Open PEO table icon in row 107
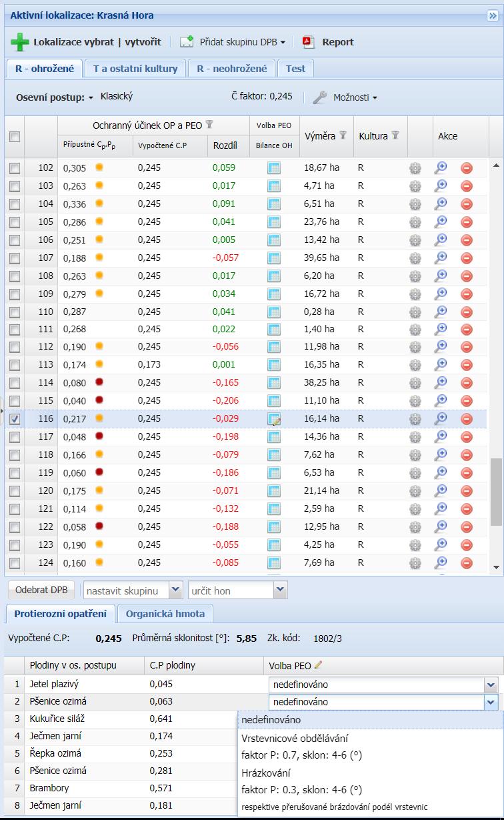This screenshot has height=820, width=504. click(x=274, y=258)
